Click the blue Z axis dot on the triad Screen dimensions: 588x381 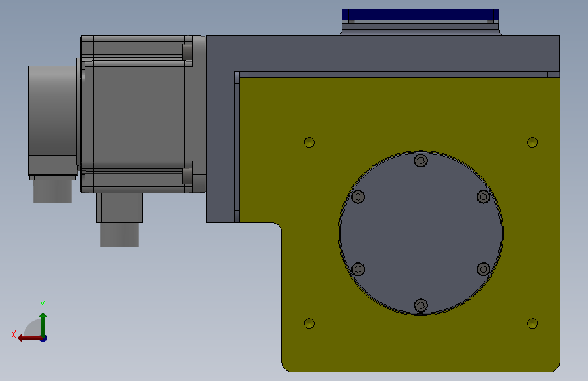(x=44, y=338)
